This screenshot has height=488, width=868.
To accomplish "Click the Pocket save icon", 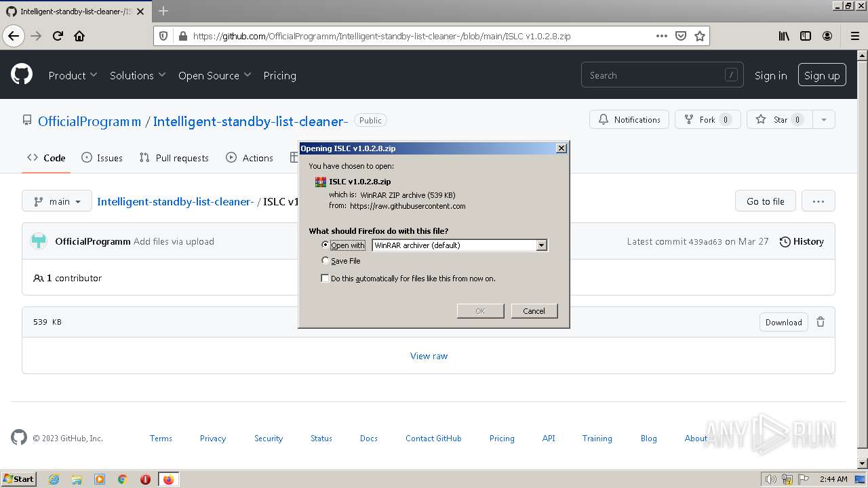I will (681, 36).
